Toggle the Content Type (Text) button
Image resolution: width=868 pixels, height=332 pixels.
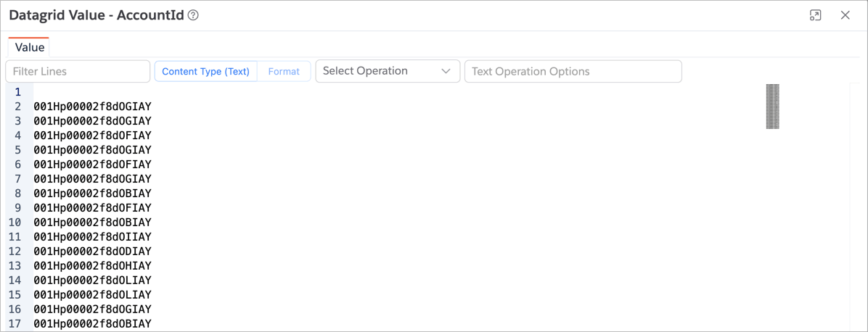click(x=205, y=71)
